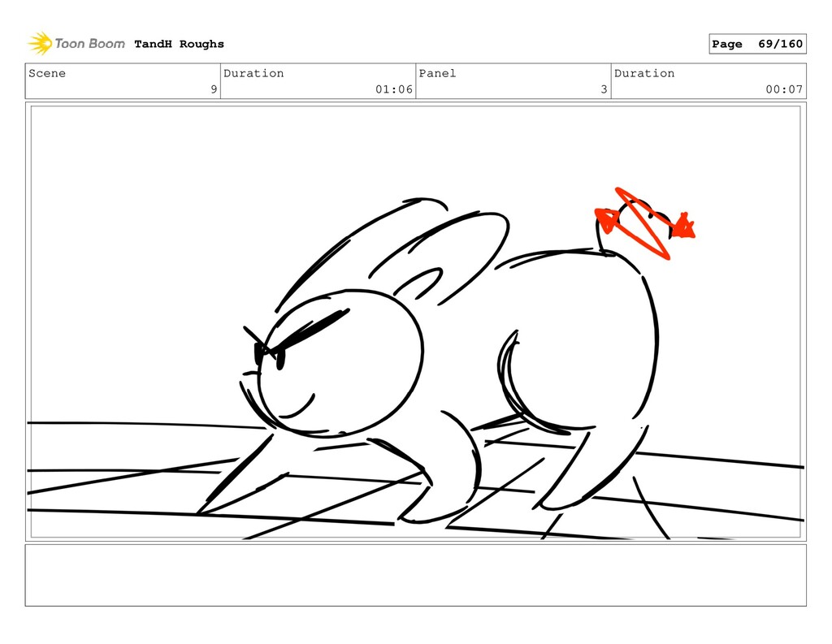Select the 'Scene' header label

pos(47,73)
